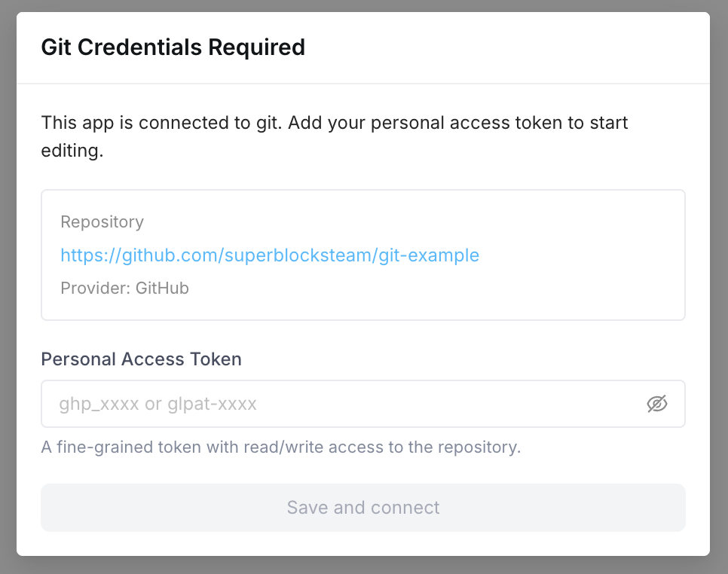Viewport: 728px width, 574px height.
Task: Click the Git Credentials Required title
Action: pyautogui.click(x=173, y=47)
